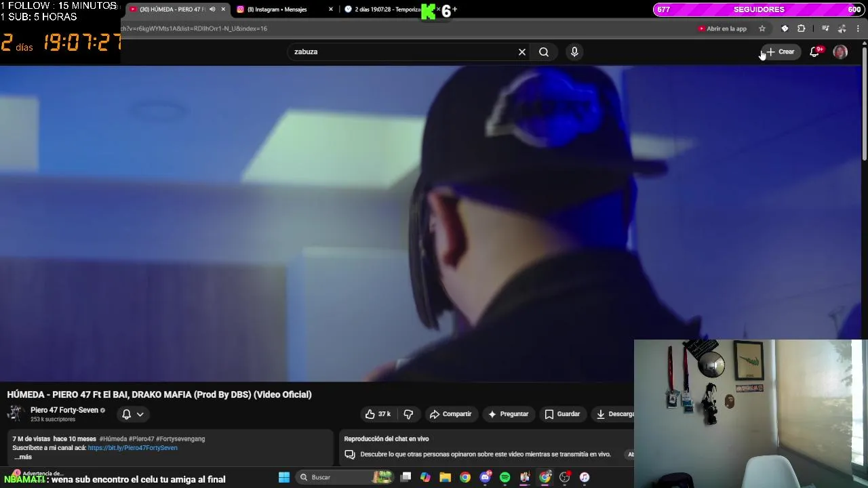Open OBS Studio from taskbar
The width and height of the screenshot is (868, 488).
point(564,477)
